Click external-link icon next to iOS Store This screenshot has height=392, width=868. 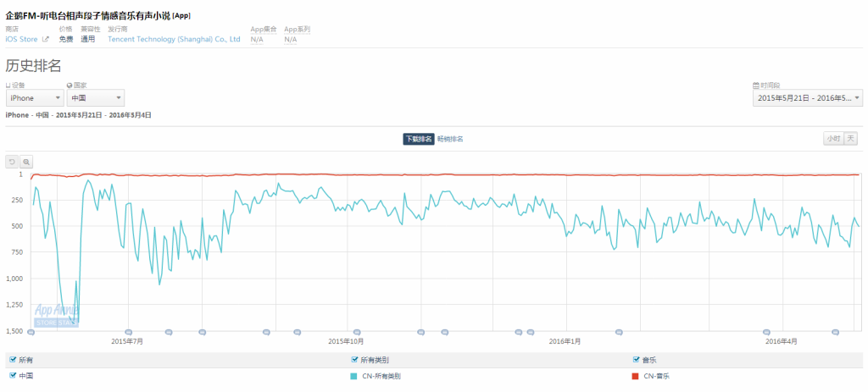coord(46,39)
